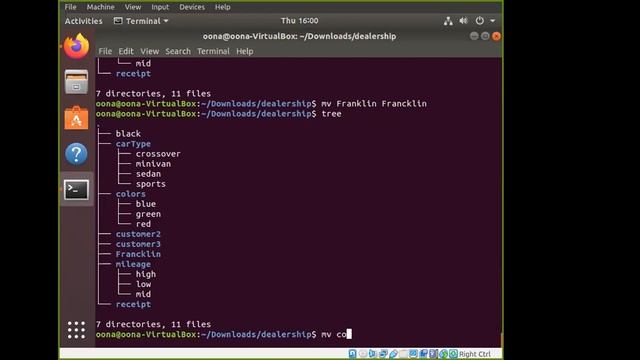This screenshot has height=360, width=640.
Task: Open the terminal window's View menu
Action: point(149,51)
